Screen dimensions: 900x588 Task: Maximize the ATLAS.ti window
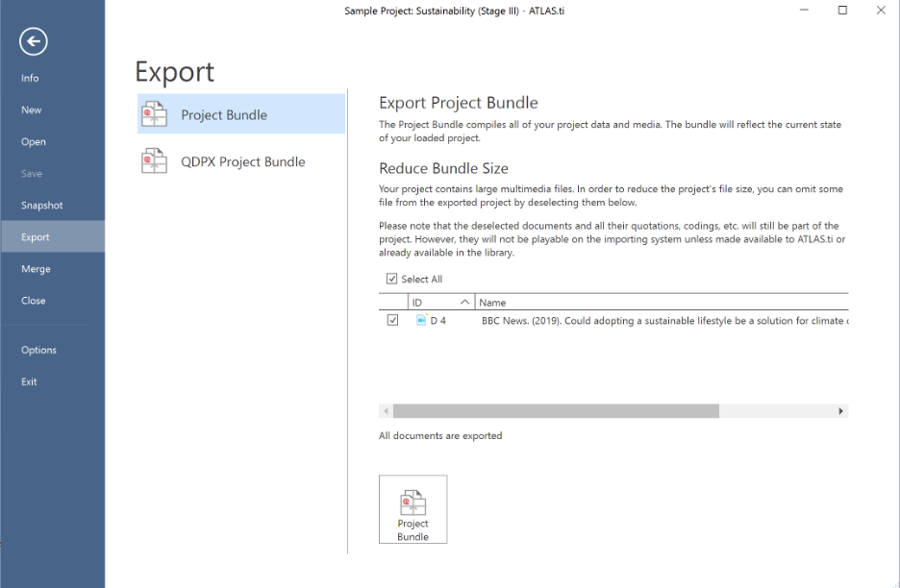pyautogui.click(x=842, y=10)
